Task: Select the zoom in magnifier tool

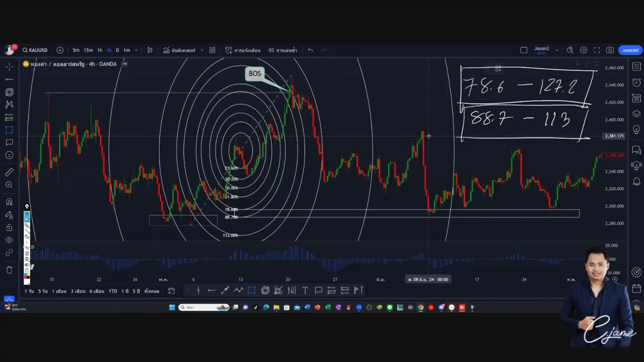Action: click(x=9, y=185)
